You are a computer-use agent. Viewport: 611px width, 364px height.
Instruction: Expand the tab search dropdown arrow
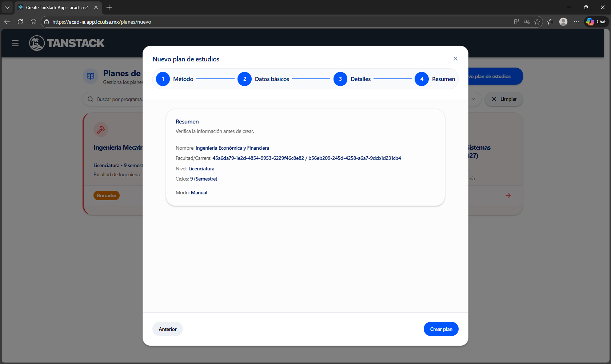pos(7,7)
